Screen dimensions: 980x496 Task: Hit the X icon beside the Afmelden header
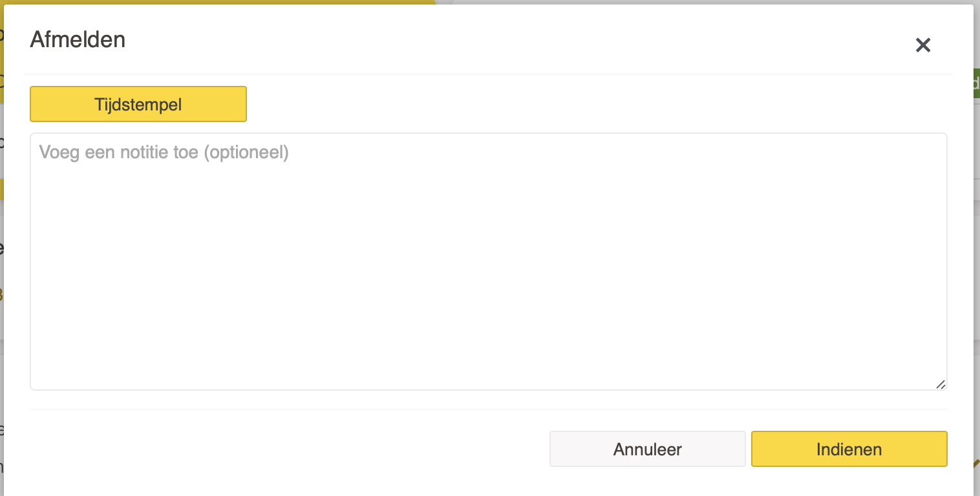(922, 45)
